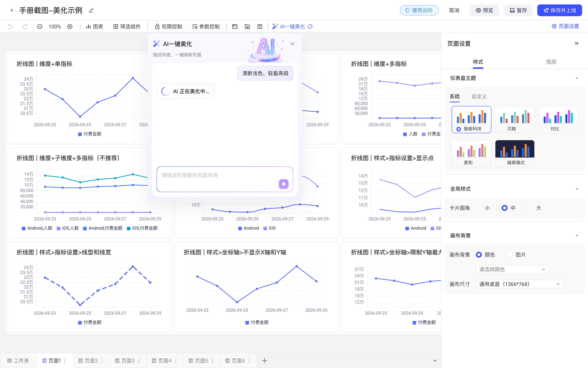The width and height of the screenshot is (588, 368).
Task: Undo the last action in the toolbar
Action: click(10, 26)
